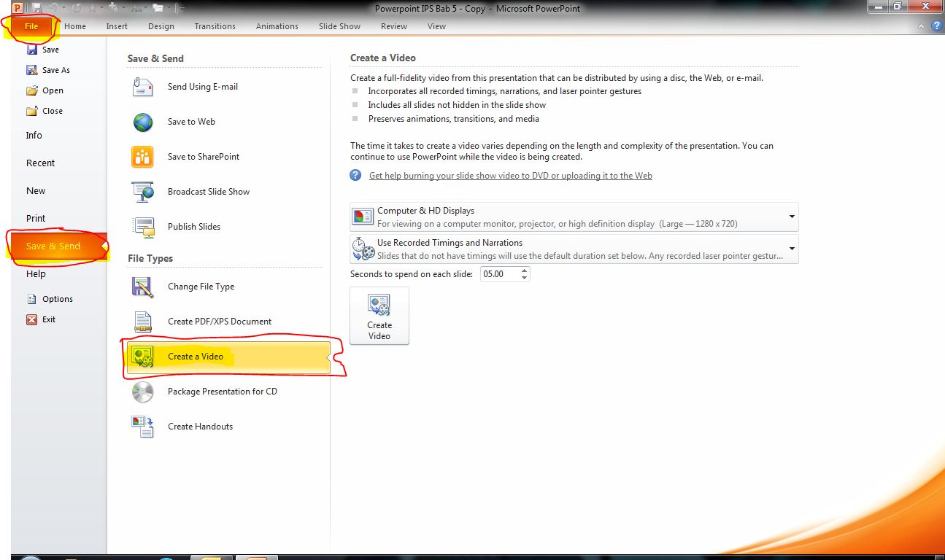Screen dimensions: 945x560
Task: Expand the Computer & HD Displays dropdown
Action: pos(791,216)
